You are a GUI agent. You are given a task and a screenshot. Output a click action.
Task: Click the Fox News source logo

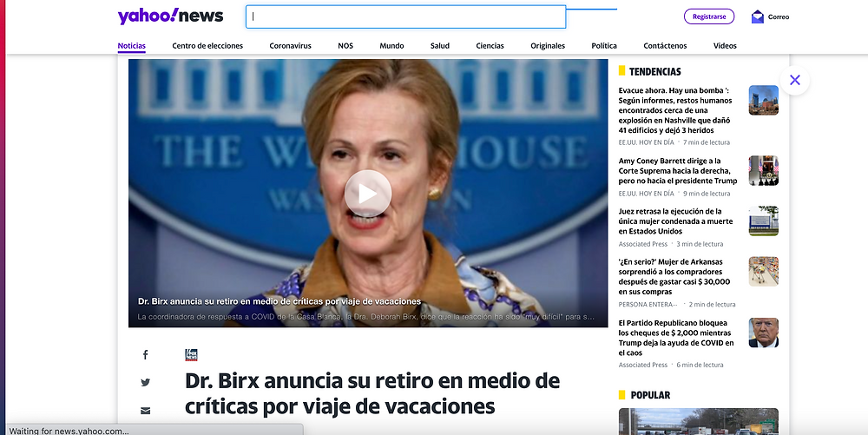point(191,355)
